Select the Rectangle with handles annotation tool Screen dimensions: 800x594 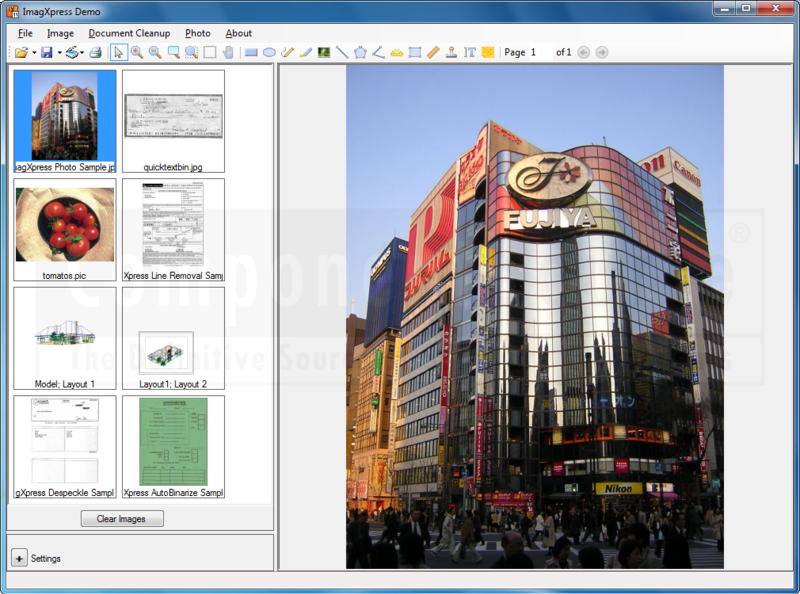pyautogui.click(x=415, y=52)
